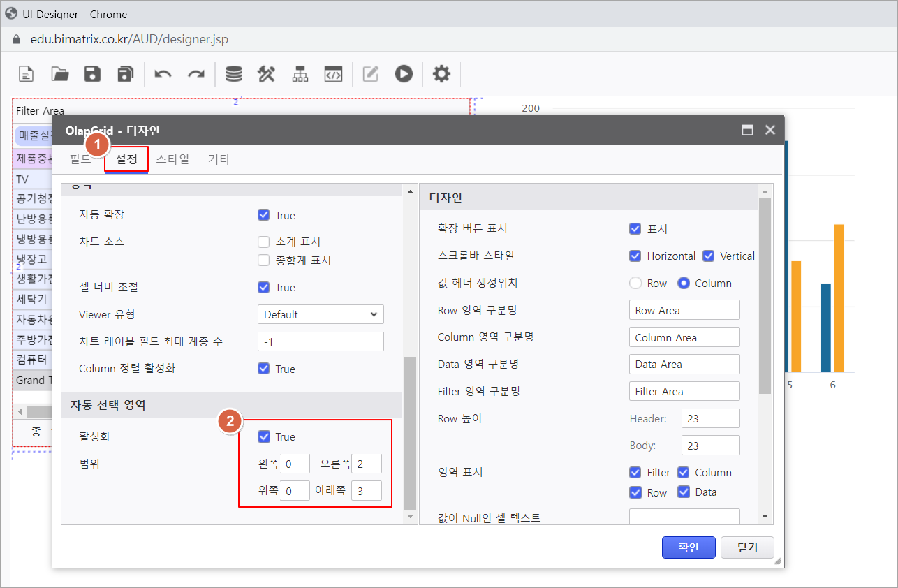The width and height of the screenshot is (898, 588).
Task: Switch to the 스타일 tab
Action: click(172, 159)
